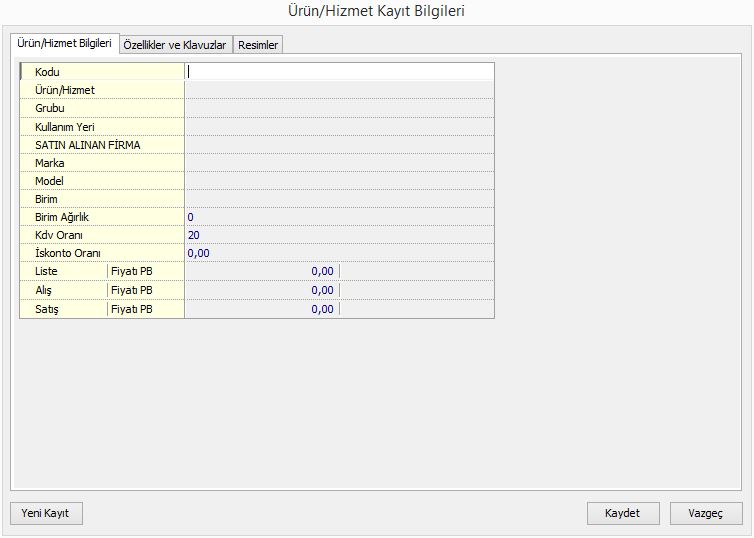The image size is (754, 538).
Task: Cancel using the Vazgeç button
Action: click(706, 513)
